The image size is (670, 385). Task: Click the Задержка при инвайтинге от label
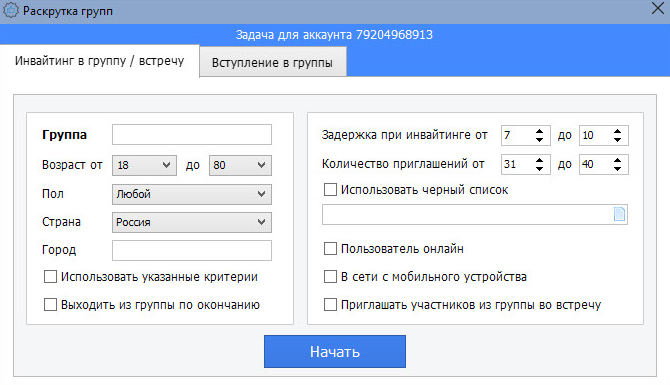404,135
